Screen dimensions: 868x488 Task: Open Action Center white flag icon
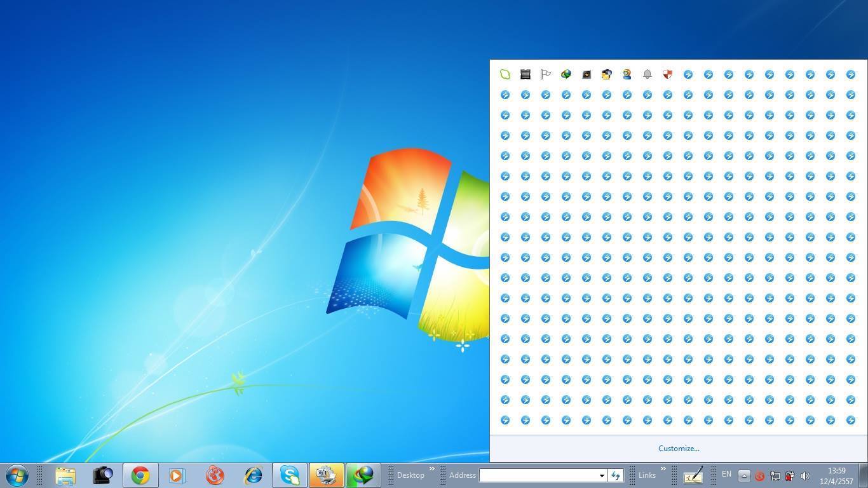click(546, 74)
